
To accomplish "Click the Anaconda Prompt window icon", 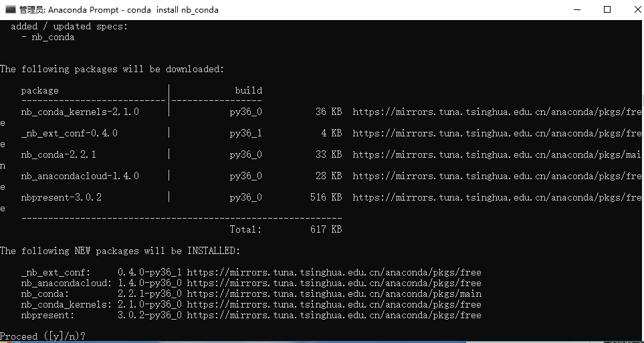I will pos(10,9).
